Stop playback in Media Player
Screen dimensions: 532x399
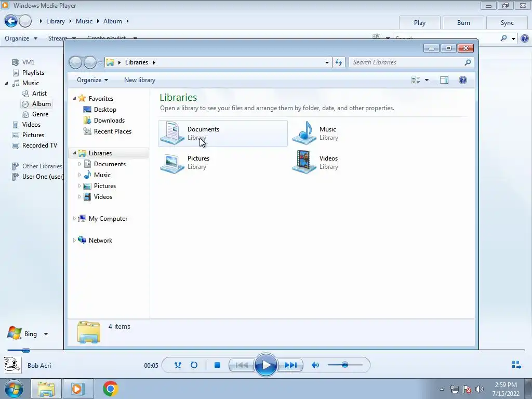(x=218, y=365)
